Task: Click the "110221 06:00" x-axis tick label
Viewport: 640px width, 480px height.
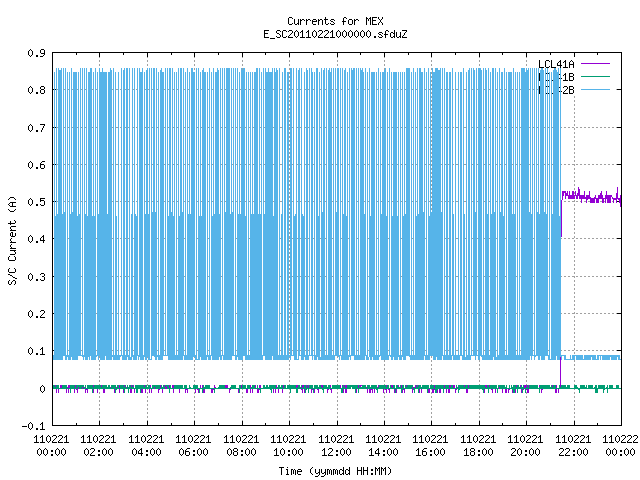Action: (x=193, y=446)
